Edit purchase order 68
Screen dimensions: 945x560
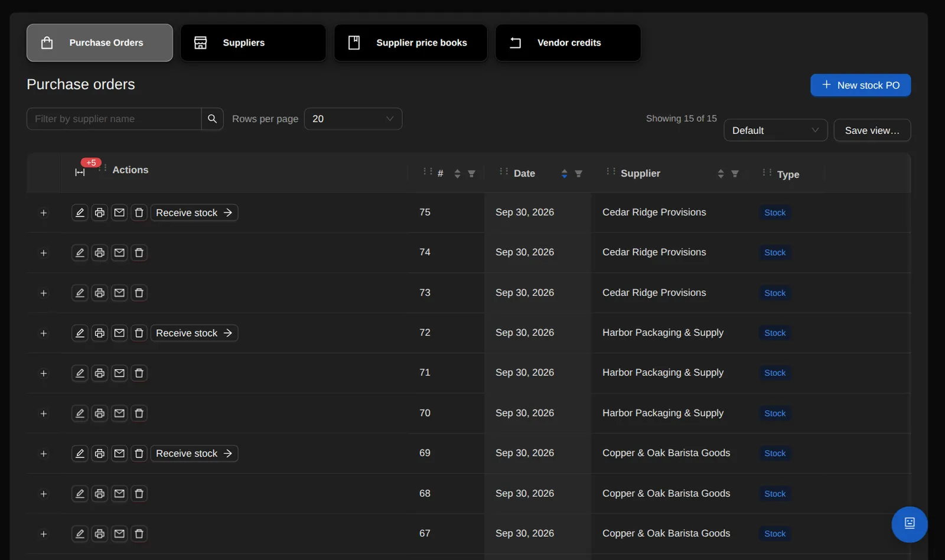[80, 494]
